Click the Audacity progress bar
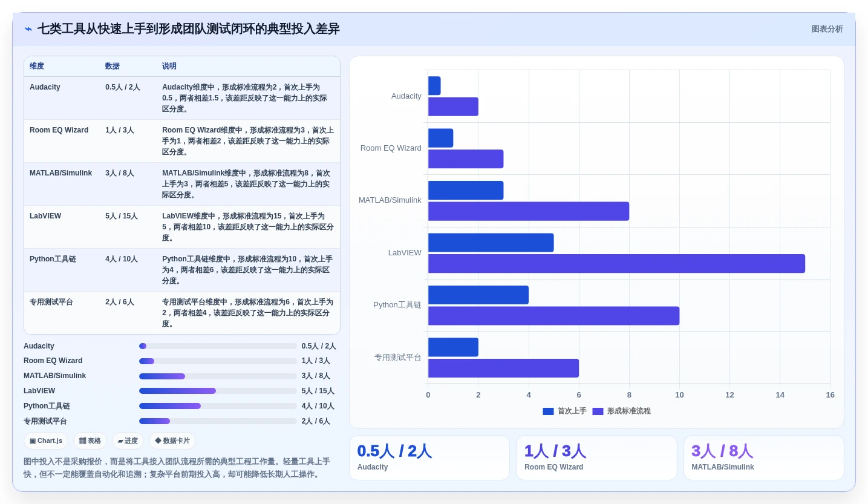Screen dimensions: 868x504 pos(218,346)
